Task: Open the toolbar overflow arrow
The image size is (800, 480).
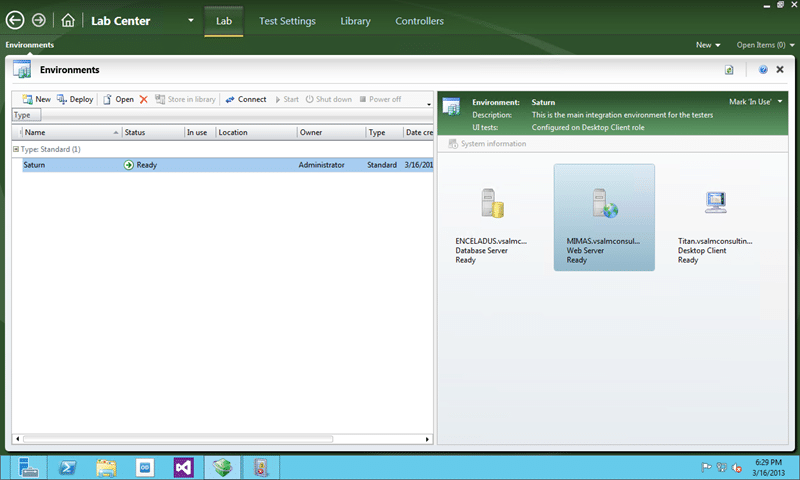Action: coord(429,104)
